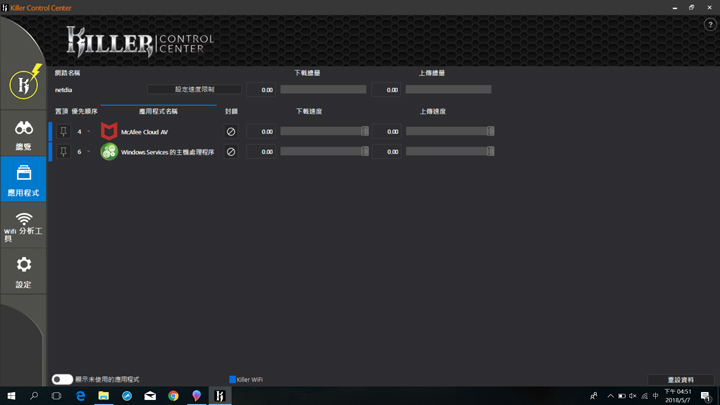Open the People icon in system tray
Image resolution: width=720 pixels, height=405 pixels.
tap(594, 395)
